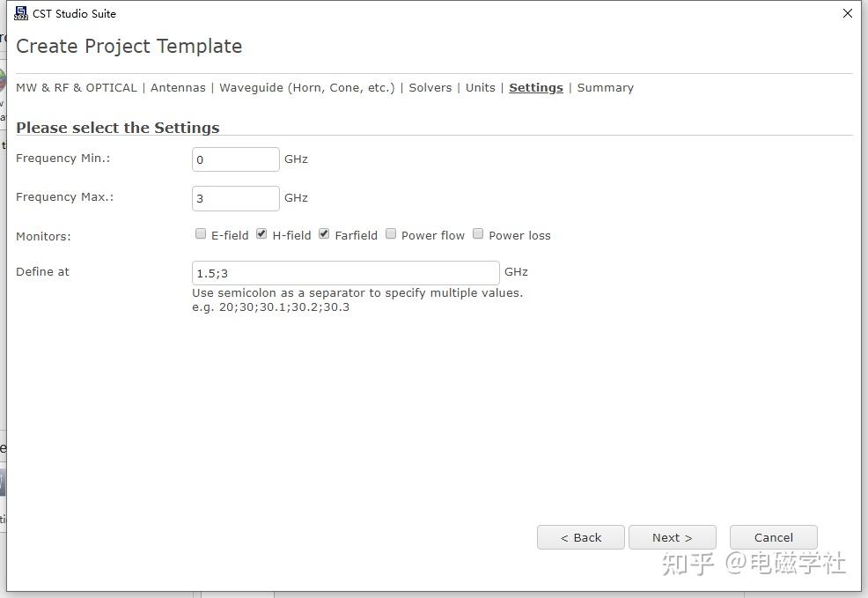This screenshot has height=598, width=868.
Task: Click the CST Studio Suite title icon
Action: [x=21, y=13]
